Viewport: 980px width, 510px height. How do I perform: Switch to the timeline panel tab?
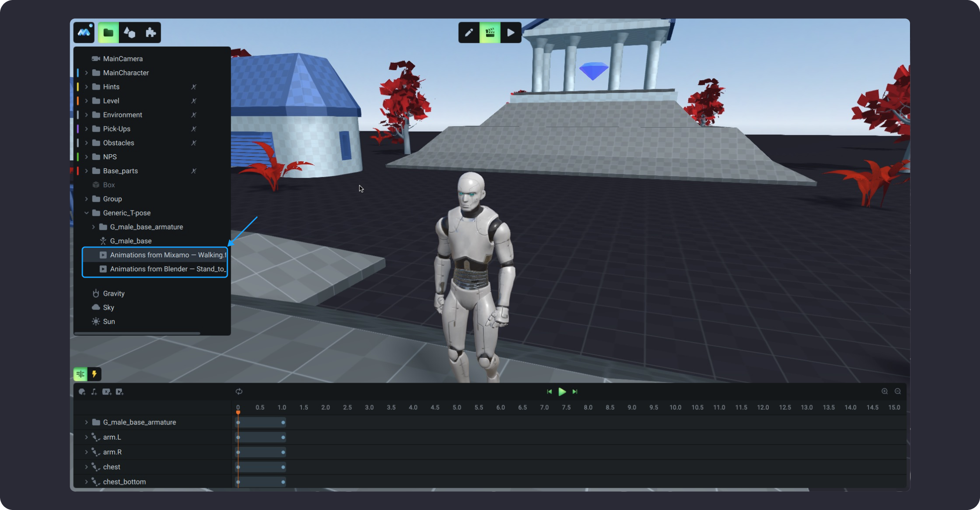81,374
